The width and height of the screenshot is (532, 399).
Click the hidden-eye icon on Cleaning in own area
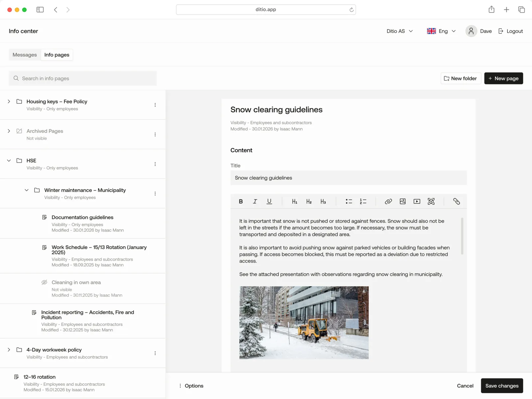tap(44, 282)
